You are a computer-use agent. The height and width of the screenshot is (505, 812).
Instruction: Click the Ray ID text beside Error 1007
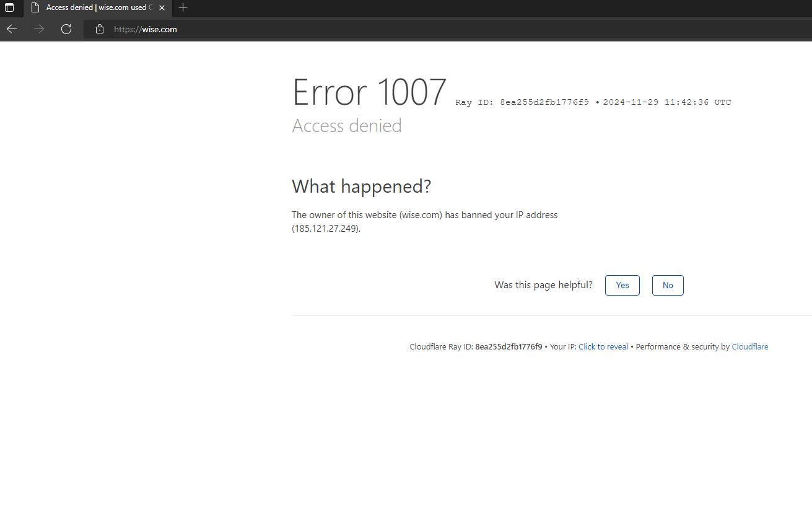coord(522,102)
